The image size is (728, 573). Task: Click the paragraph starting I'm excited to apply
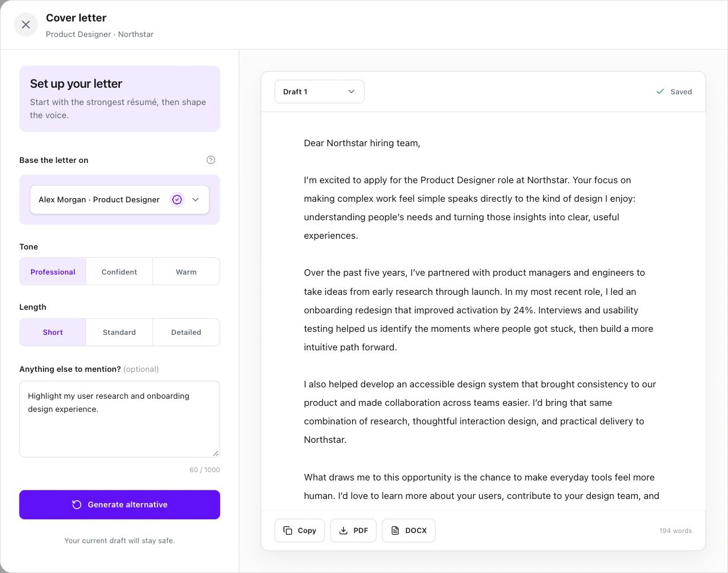pos(470,208)
